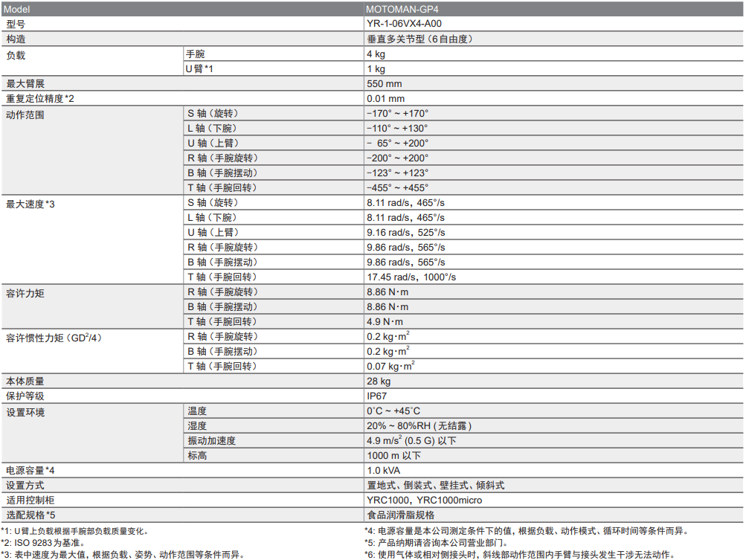Select the 手腕 payload value 4 kg
Image resolution: width=746 pixels, height=560 pixels.
click(x=376, y=54)
